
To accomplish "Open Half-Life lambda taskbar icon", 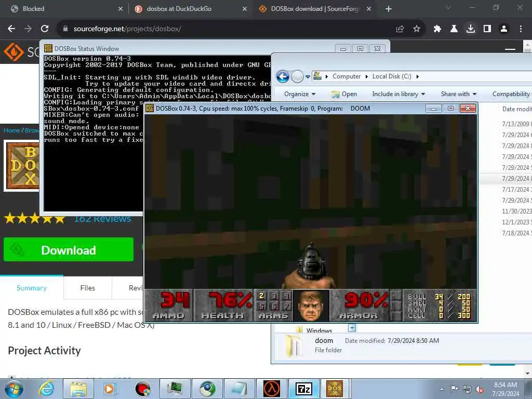I will [x=272, y=389].
